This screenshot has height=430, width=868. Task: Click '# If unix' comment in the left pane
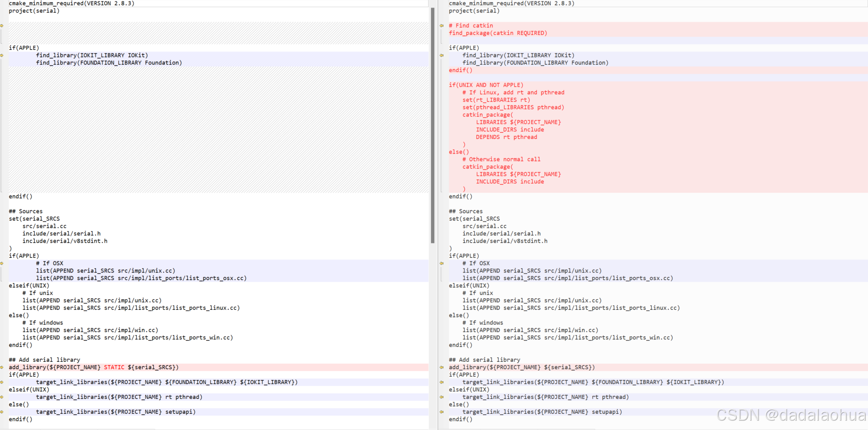coord(38,293)
